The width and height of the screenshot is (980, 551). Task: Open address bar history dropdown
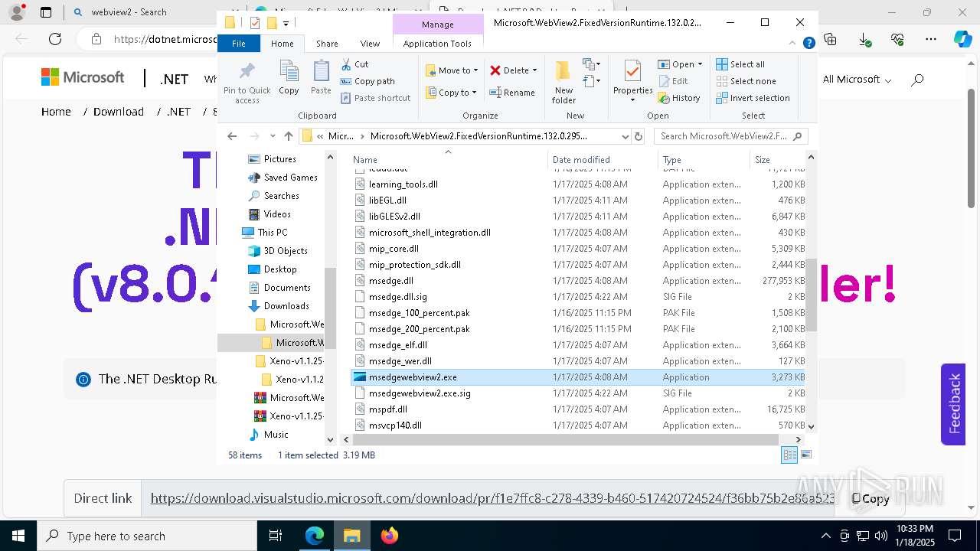pos(625,136)
